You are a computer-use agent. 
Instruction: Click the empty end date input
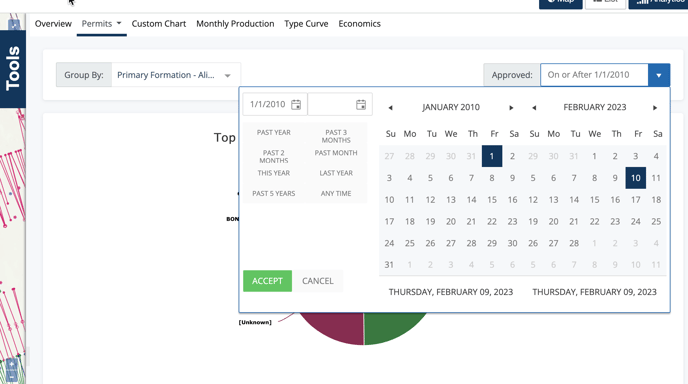coord(332,104)
